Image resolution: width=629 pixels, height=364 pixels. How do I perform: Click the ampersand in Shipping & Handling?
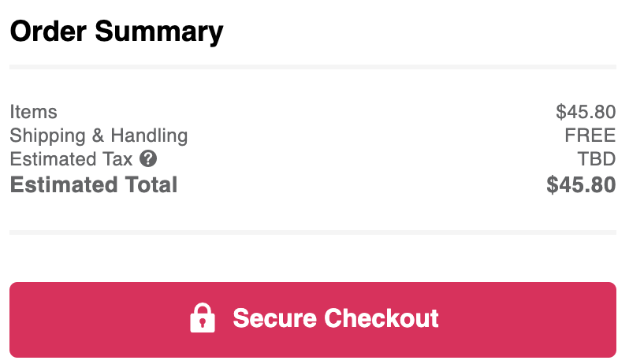pyautogui.click(x=98, y=136)
